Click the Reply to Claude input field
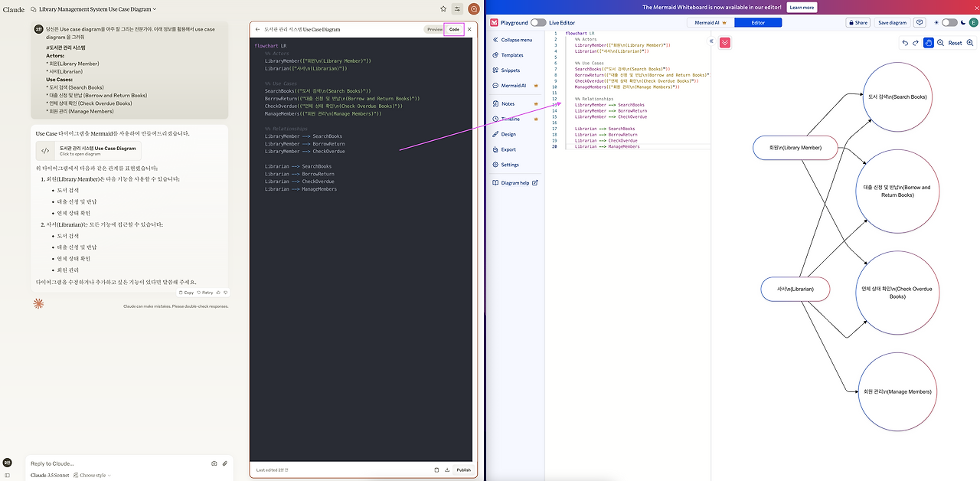This screenshot has height=481, width=980. click(x=115, y=463)
